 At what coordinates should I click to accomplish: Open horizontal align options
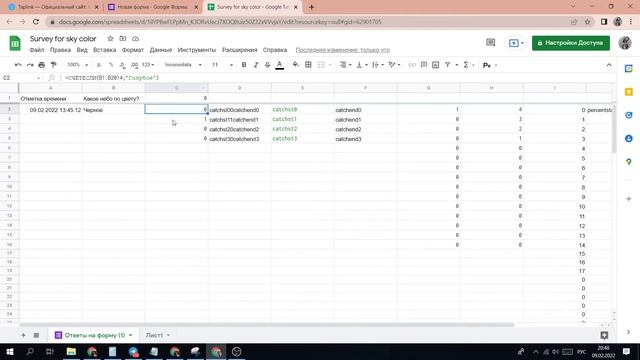(345, 65)
